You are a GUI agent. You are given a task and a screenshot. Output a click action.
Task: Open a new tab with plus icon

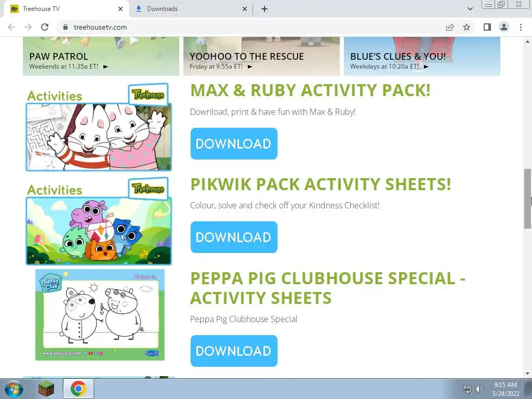[264, 9]
